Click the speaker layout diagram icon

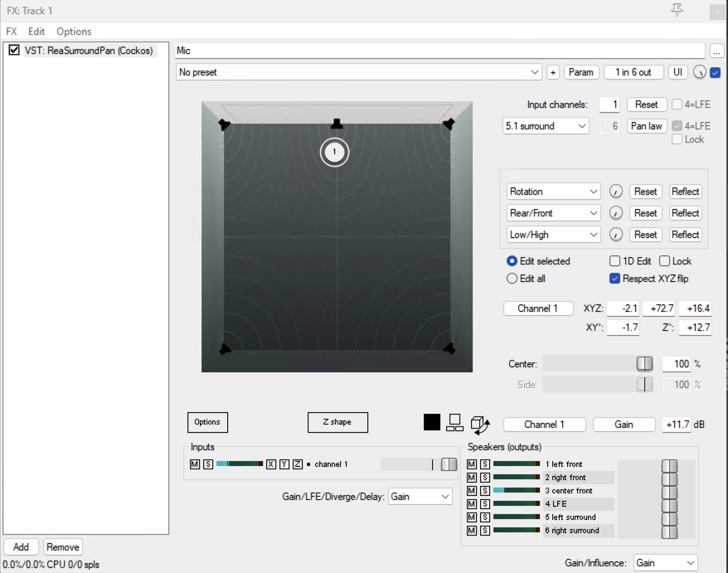454,423
